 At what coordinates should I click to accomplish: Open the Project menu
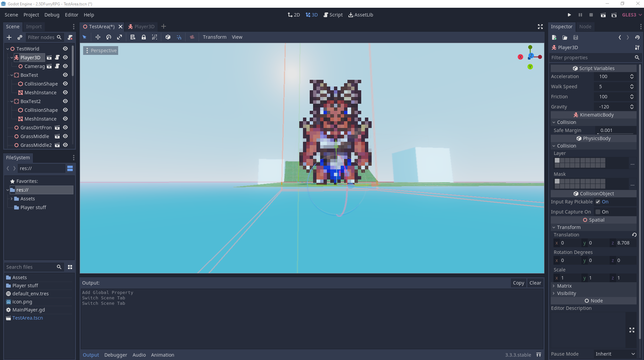[x=31, y=15]
